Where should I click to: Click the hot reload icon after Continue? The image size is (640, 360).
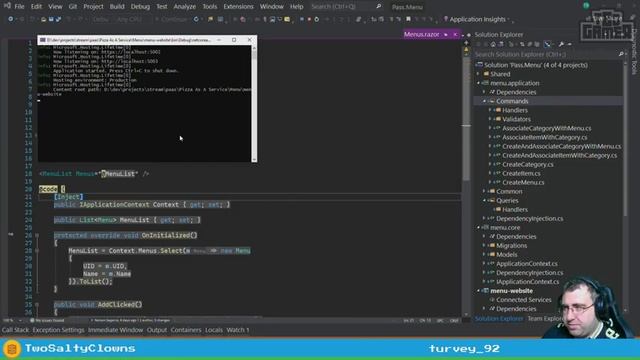(x=196, y=19)
